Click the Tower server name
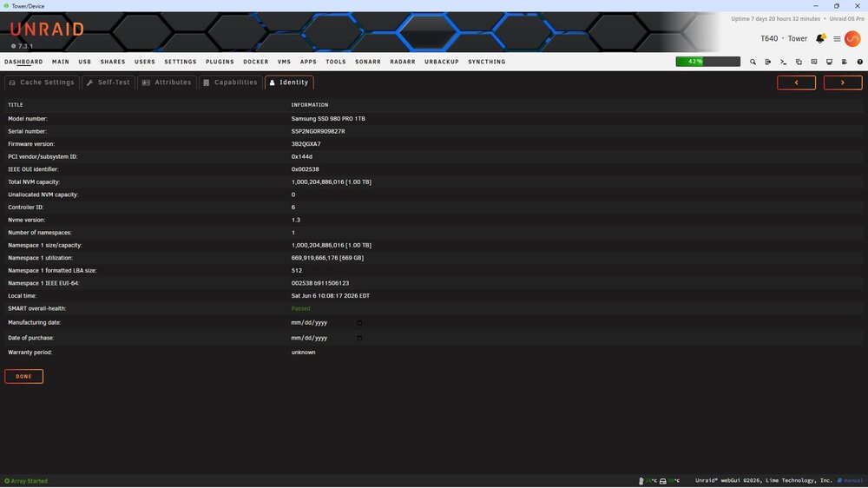868x488 pixels. [x=798, y=39]
